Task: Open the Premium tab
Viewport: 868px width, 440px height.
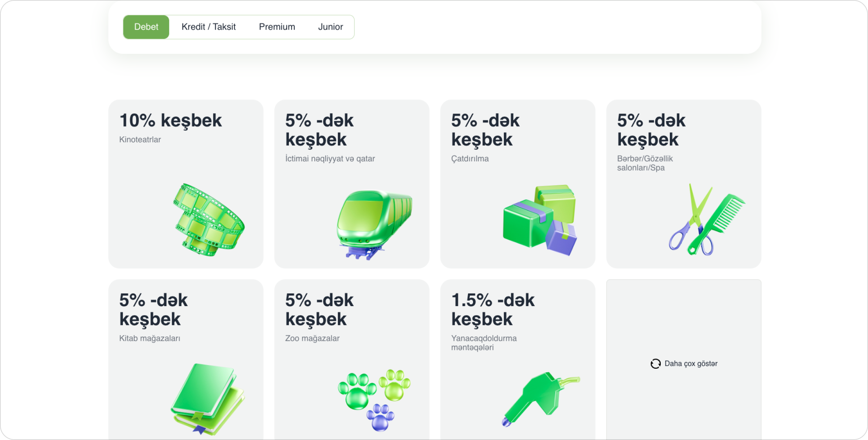Action: tap(277, 27)
